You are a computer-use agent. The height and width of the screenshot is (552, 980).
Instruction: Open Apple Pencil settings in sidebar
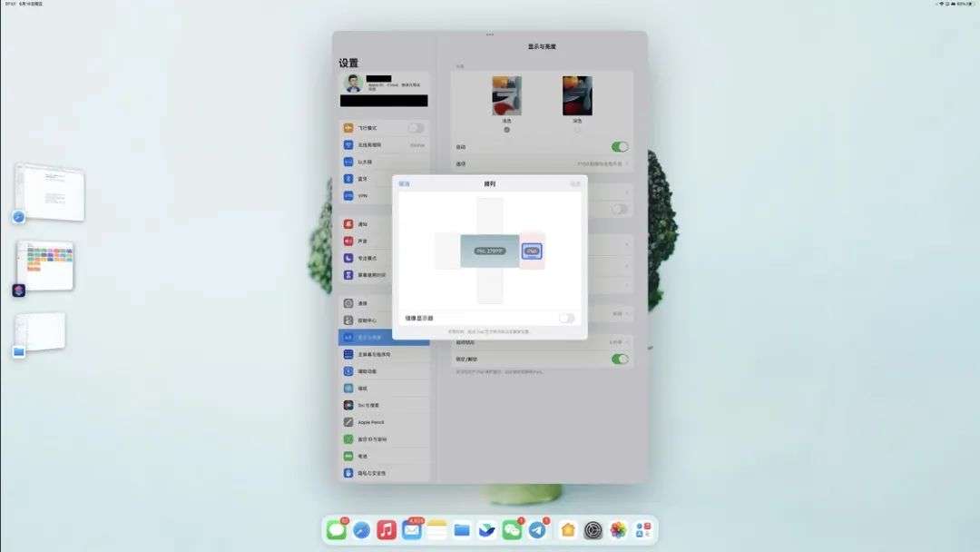click(384, 422)
